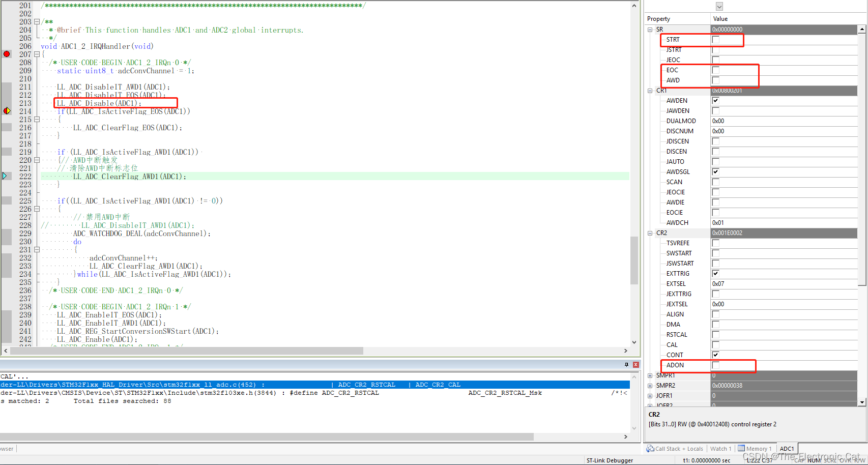Image resolution: width=868 pixels, height=465 pixels.
Task: Select the ADC1 peripheral tab
Action: pyautogui.click(x=787, y=449)
